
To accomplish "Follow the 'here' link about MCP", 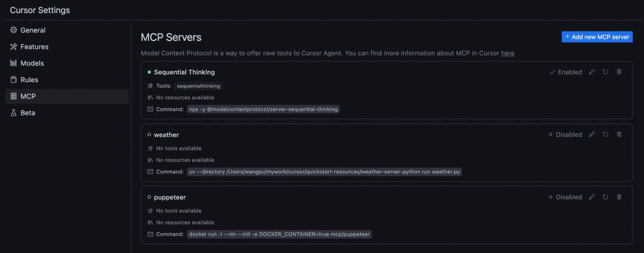I will pyautogui.click(x=507, y=54).
